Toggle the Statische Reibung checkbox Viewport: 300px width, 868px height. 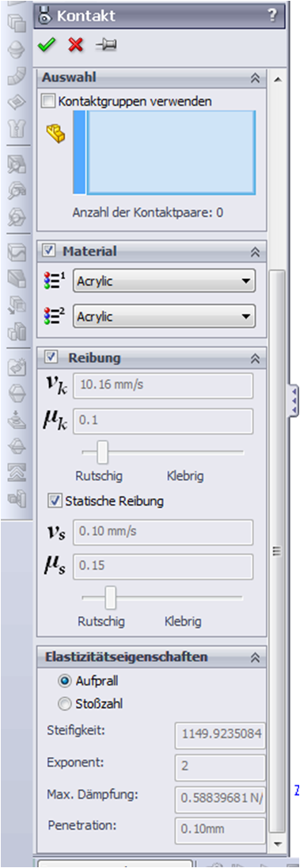pos(55,501)
